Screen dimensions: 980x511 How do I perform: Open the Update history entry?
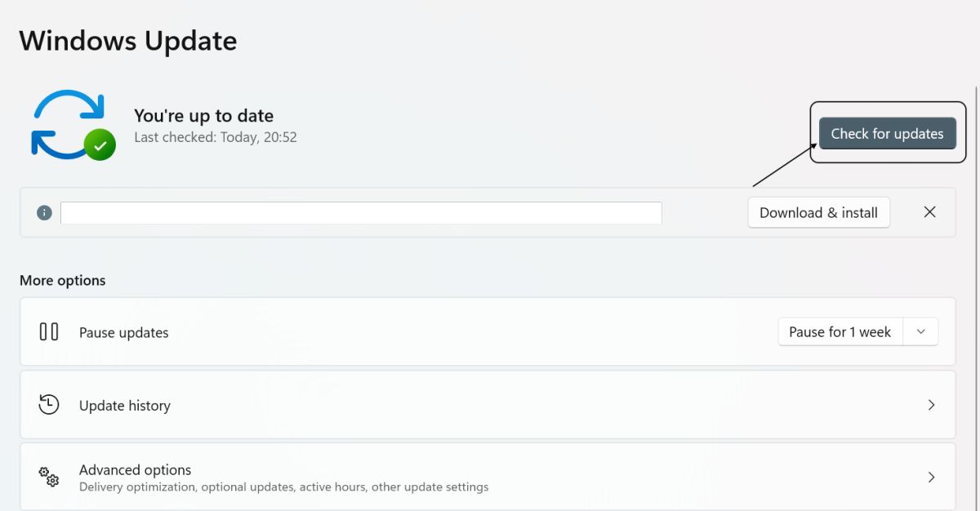click(125, 406)
